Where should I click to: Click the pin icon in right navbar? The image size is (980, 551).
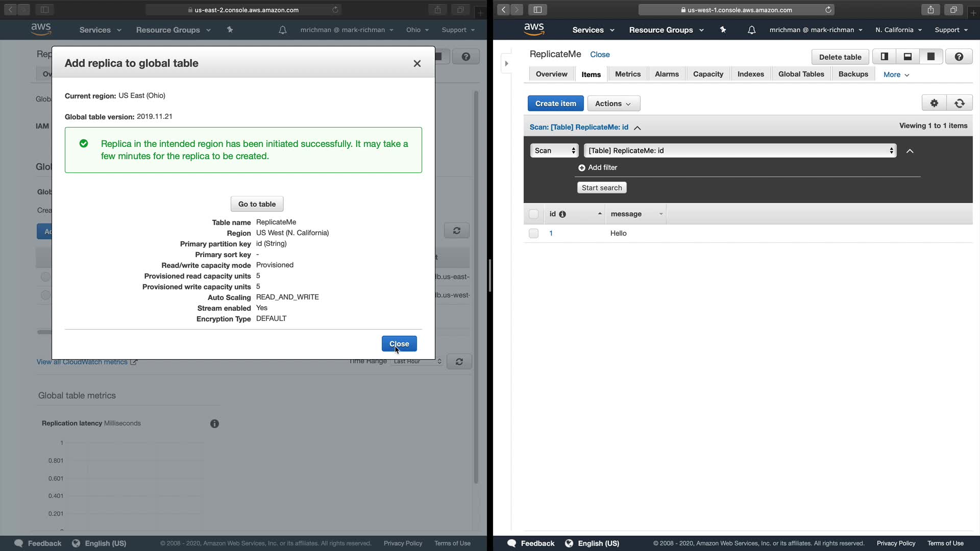(x=723, y=30)
